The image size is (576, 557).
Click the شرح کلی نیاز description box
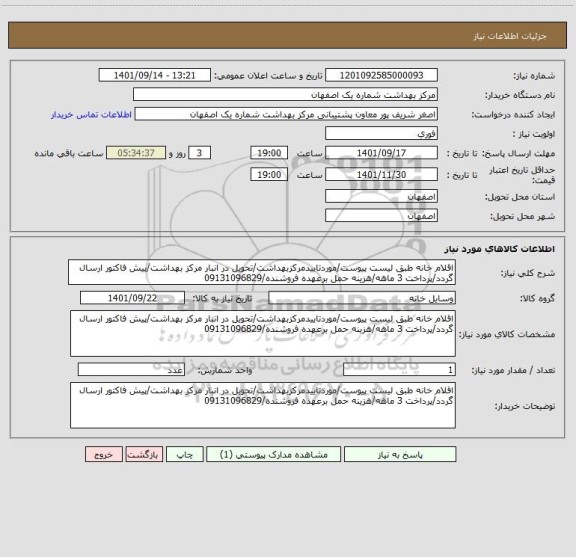(262, 272)
